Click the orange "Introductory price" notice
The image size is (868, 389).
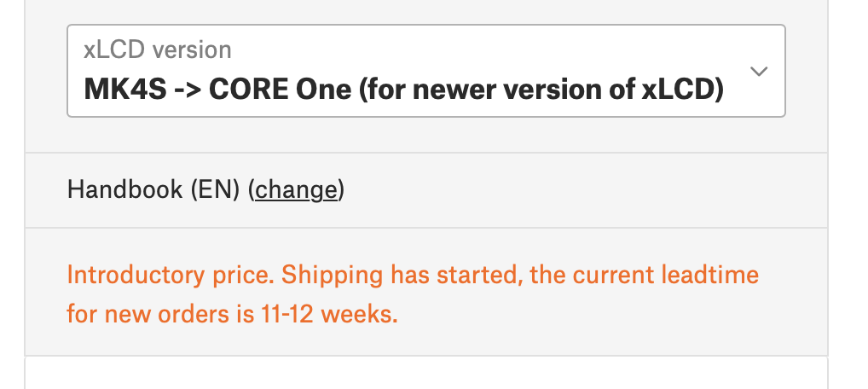pos(412,294)
